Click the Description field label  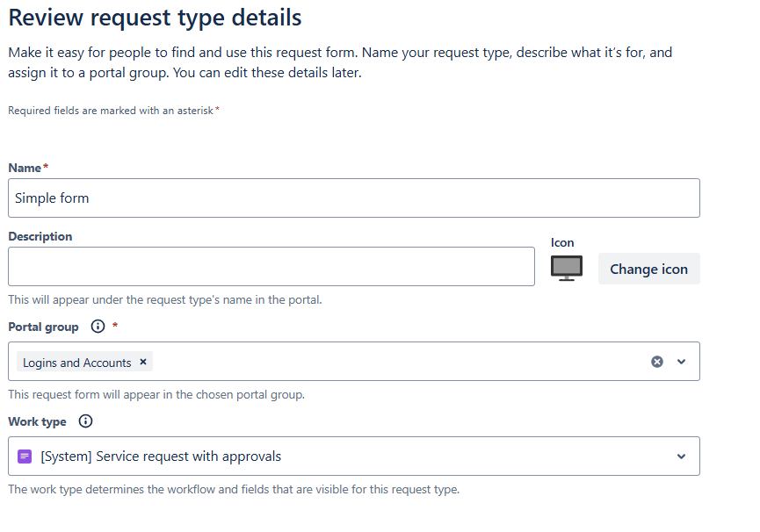tap(40, 236)
